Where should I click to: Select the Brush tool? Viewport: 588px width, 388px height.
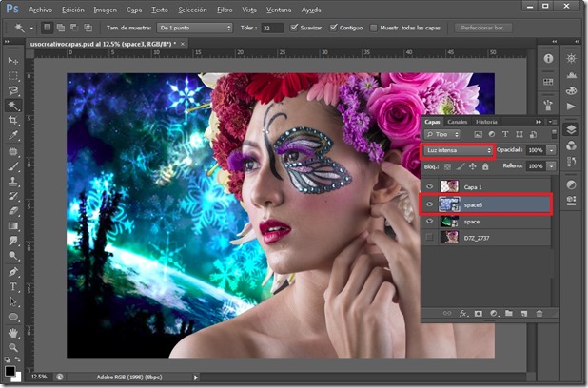click(x=13, y=166)
